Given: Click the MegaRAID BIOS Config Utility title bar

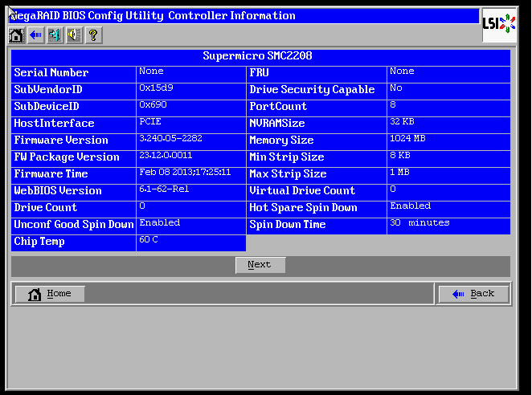Looking at the screenshot, I should pos(243,16).
